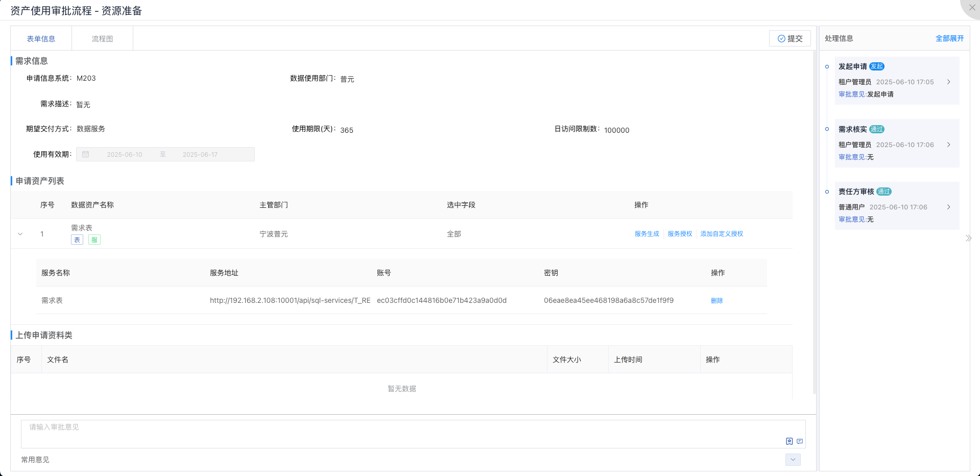Click the 服务授权 link
The image size is (980, 476).
(680, 234)
